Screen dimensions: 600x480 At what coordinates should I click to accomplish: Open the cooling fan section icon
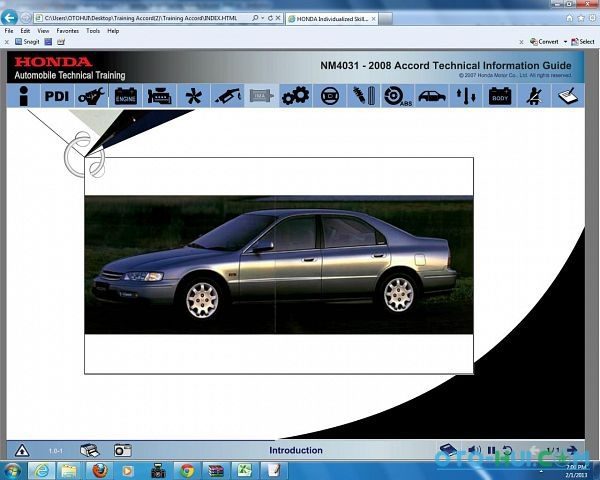[x=193, y=96]
